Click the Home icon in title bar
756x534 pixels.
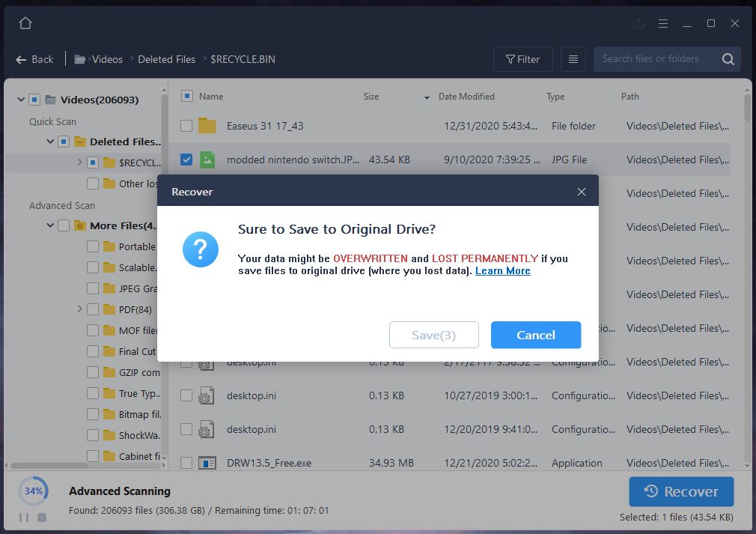(x=25, y=23)
